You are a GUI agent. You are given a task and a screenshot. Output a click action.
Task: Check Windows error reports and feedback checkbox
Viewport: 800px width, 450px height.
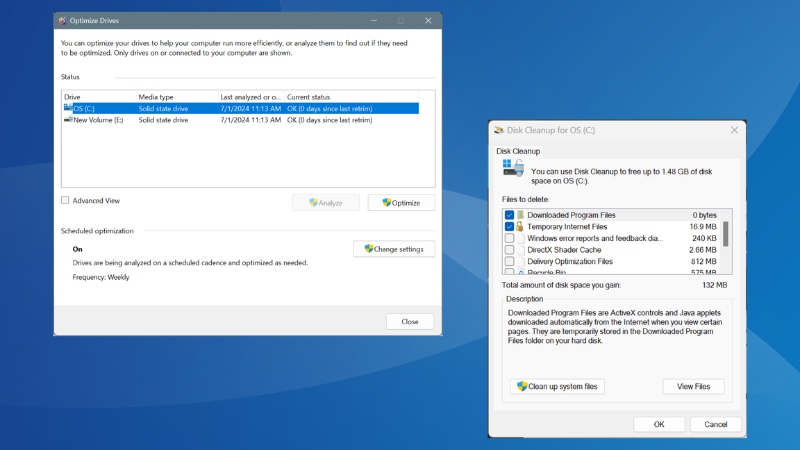(509, 239)
